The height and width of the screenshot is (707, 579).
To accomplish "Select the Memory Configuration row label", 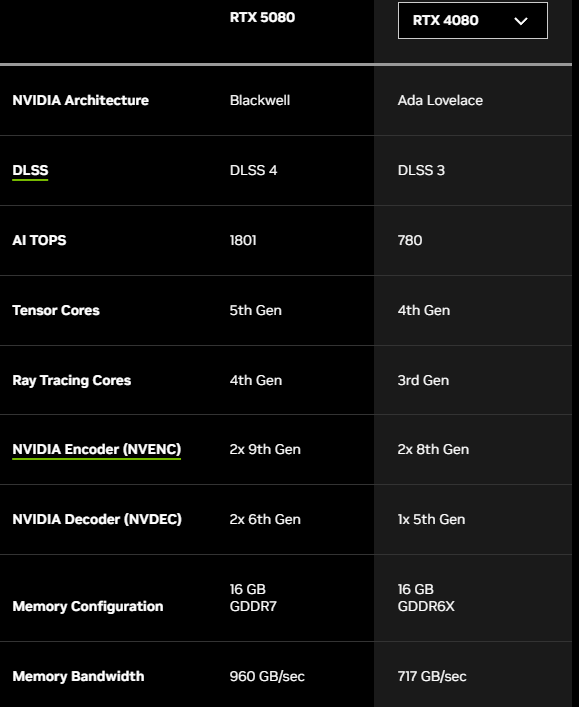I will click(x=88, y=606).
